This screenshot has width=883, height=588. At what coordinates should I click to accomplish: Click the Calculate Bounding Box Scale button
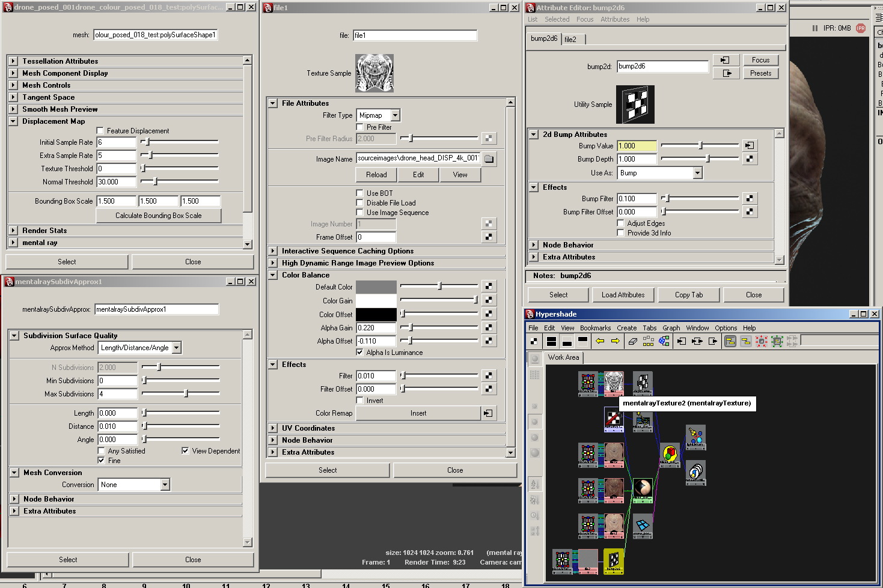coord(158,216)
